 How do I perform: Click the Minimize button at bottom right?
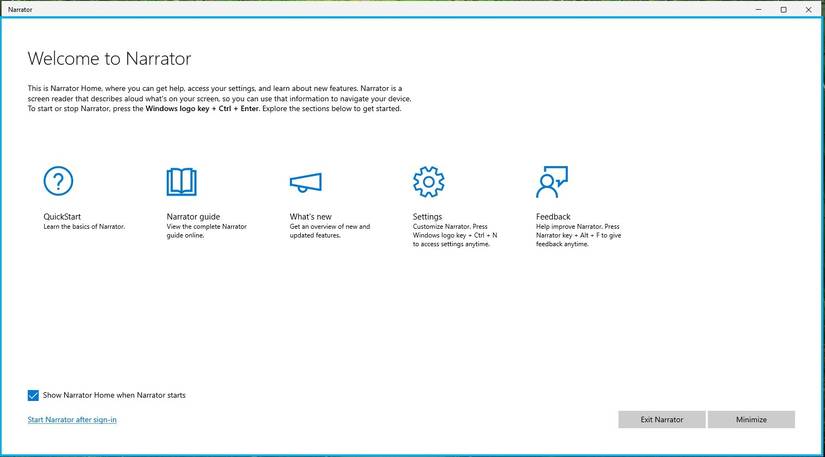751,420
